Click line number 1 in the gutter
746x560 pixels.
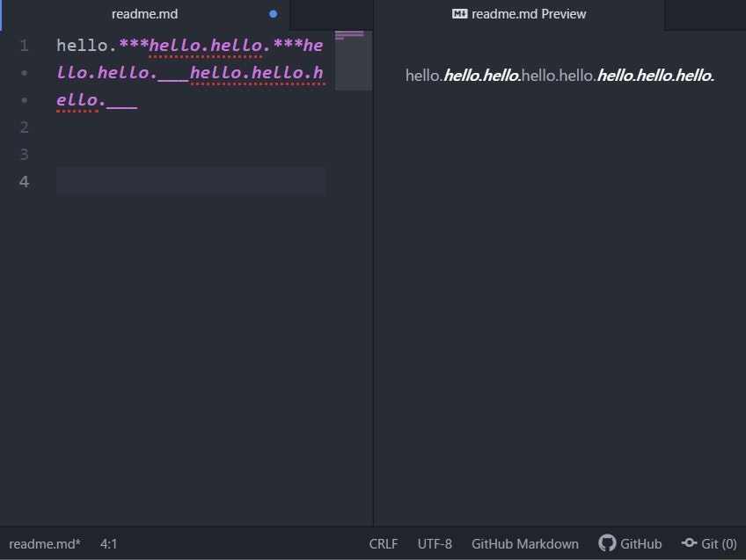[x=25, y=46]
